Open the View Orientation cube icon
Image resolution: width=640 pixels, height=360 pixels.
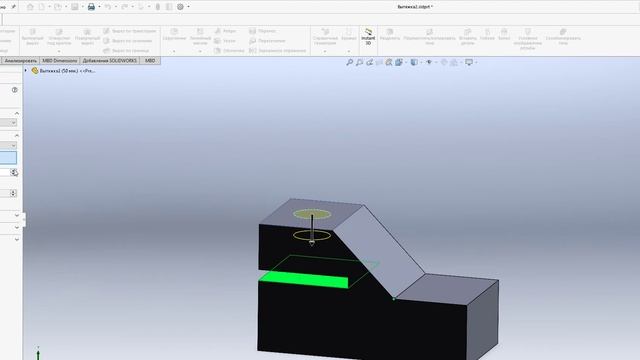point(399,62)
